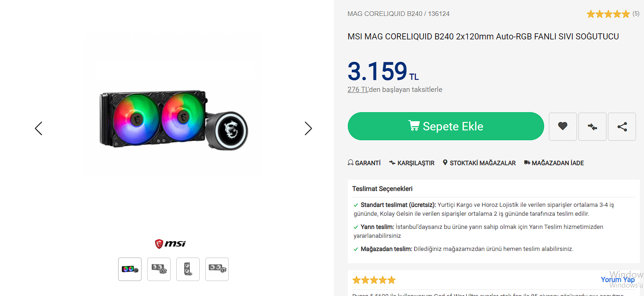
Task: Click the compare arrows icon button
Action: (x=592, y=127)
